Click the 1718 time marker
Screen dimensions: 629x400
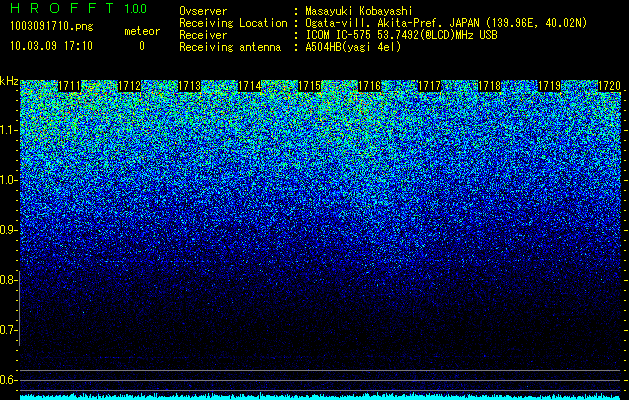click(x=489, y=86)
